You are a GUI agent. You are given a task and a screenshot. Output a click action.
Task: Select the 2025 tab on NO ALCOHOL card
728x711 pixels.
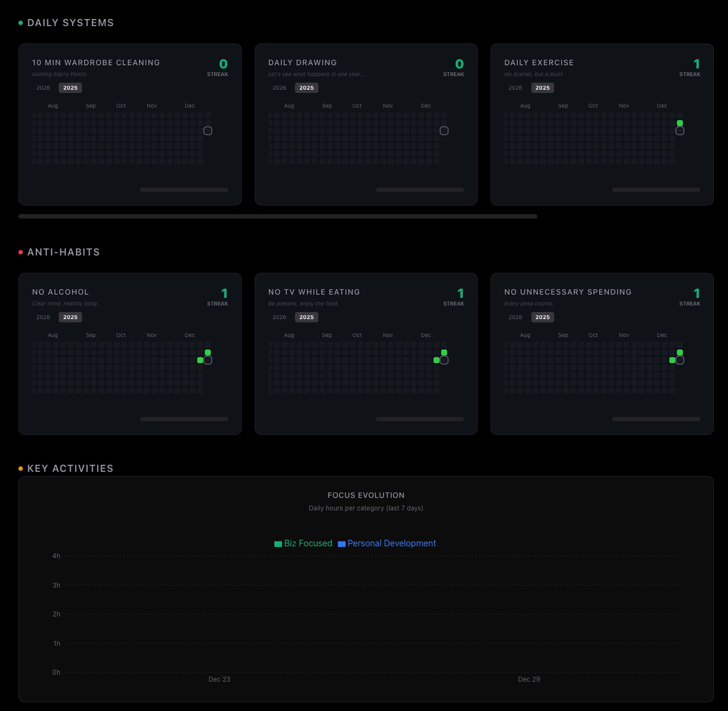(70, 317)
